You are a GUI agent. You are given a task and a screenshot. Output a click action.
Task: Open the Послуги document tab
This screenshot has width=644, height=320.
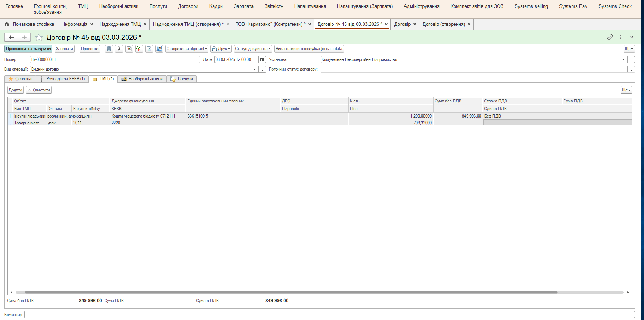[x=182, y=79]
